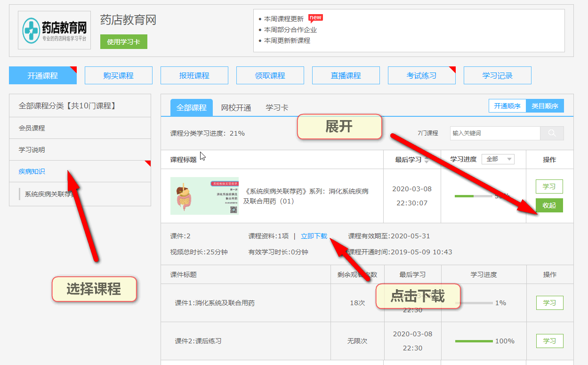Click the search magnifier icon button
The width and height of the screenshot is (588, 365).
tap(552, 133)
